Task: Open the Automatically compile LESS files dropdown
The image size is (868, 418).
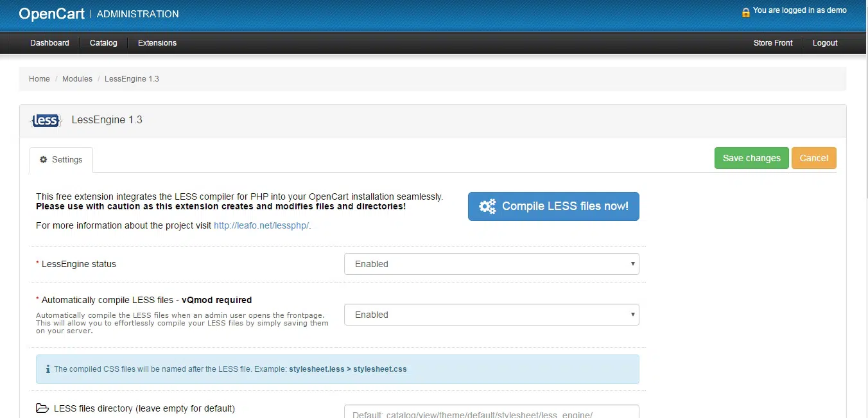Action: 491,315
